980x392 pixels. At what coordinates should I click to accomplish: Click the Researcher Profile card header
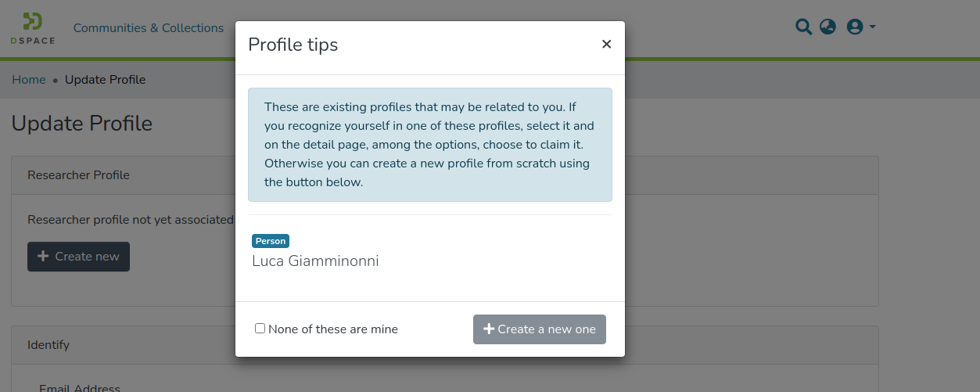coord(78,175)
